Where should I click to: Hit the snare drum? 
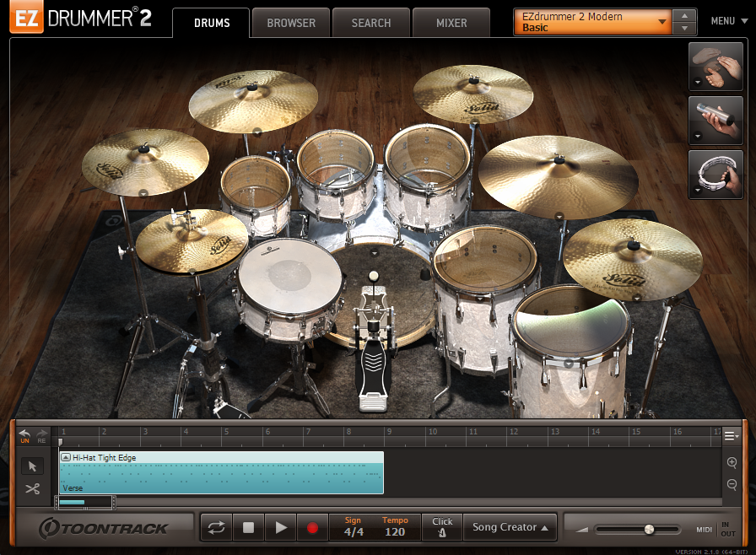pyautogui.click(x=289, y=277)
